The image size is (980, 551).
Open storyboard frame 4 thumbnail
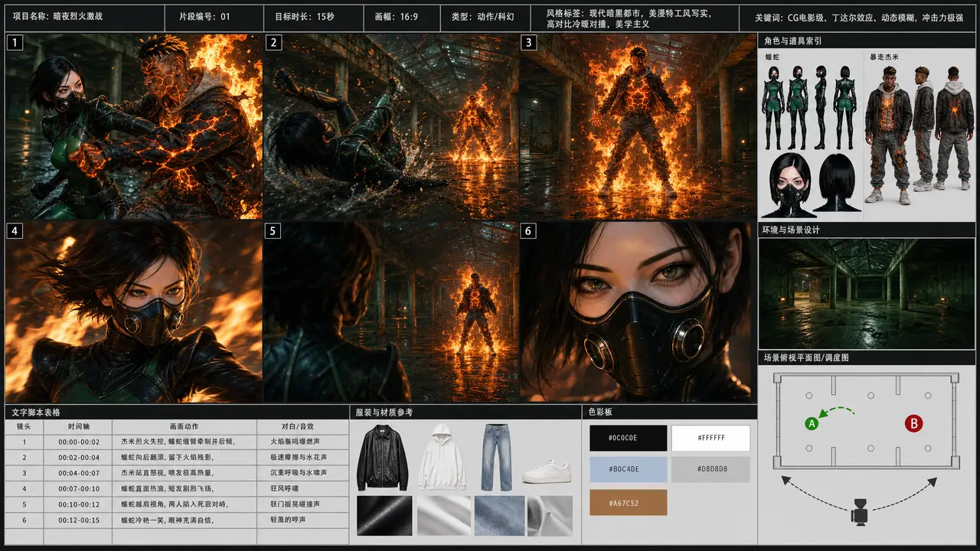134,312
